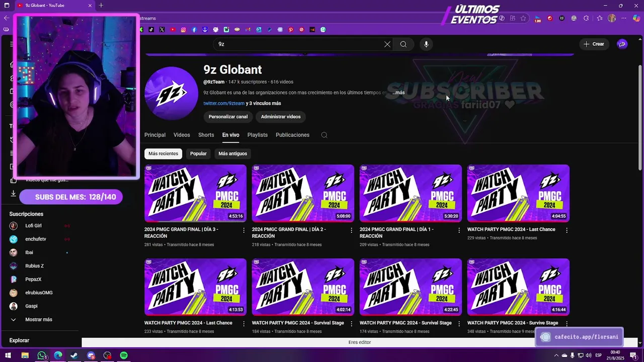Switch to the Publicaciones channel tab

click(292, 135)
